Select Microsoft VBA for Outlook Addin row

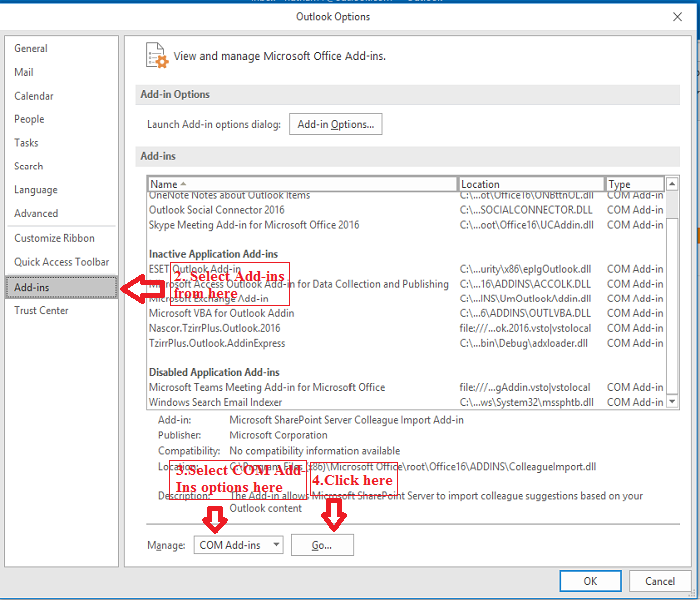click(221, 313)
